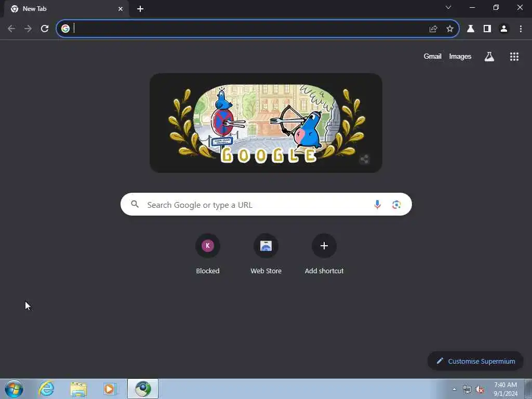Start voice search with microphone
Screen dimensions: 532x399
pyautogui.click(x=377, y=205)
